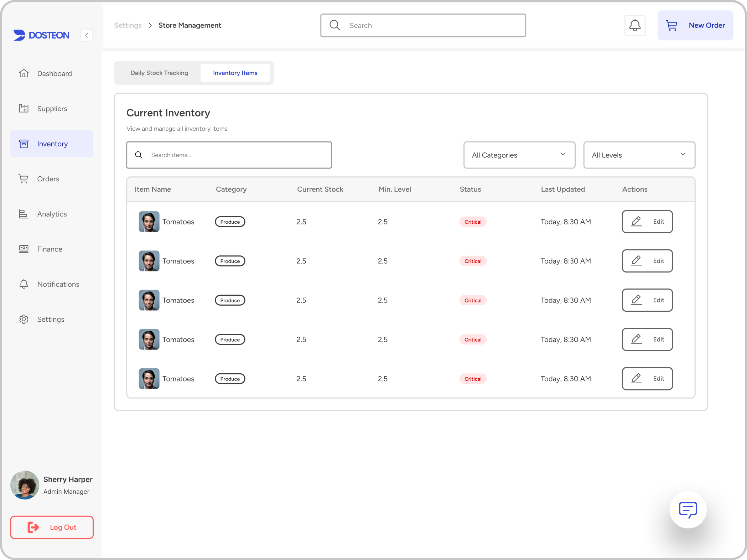This screenshot has height=560, width=747.
Task: Select the Analytics sidebar icon
Action: pos(24,214)
